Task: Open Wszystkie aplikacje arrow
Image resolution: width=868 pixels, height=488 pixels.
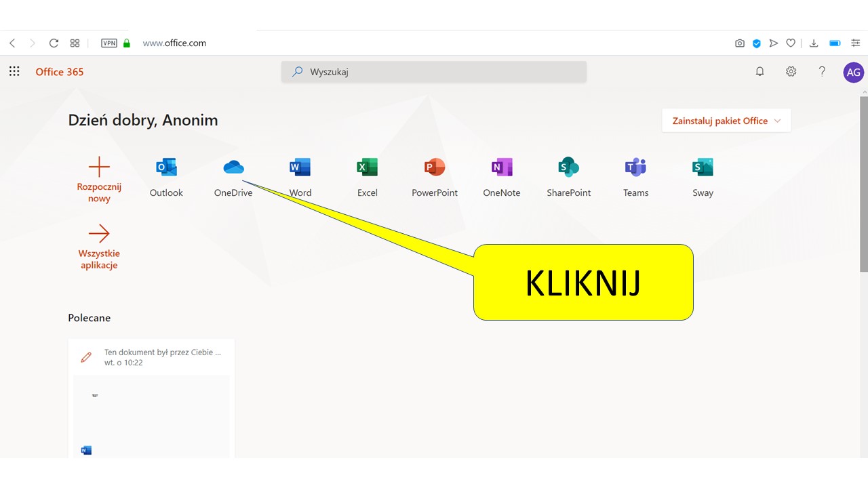Action: (x=99, y=234)
